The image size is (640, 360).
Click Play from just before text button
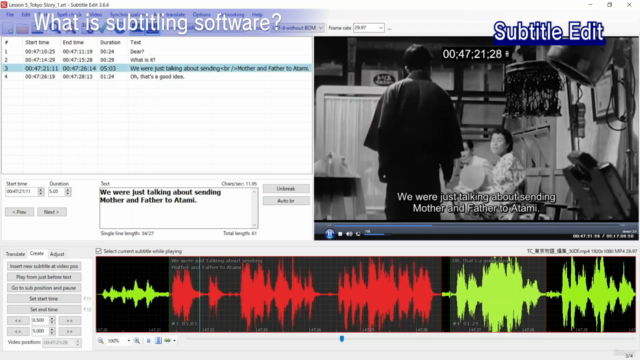click(x=44, y=277)
